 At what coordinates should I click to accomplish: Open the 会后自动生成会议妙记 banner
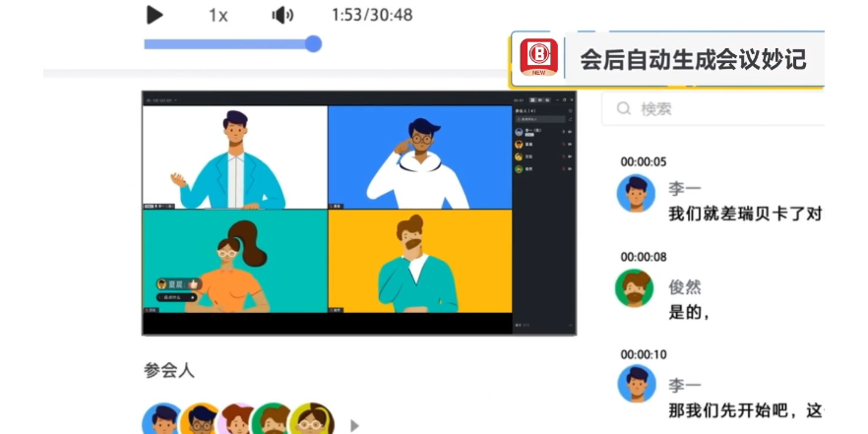[692, 59]
